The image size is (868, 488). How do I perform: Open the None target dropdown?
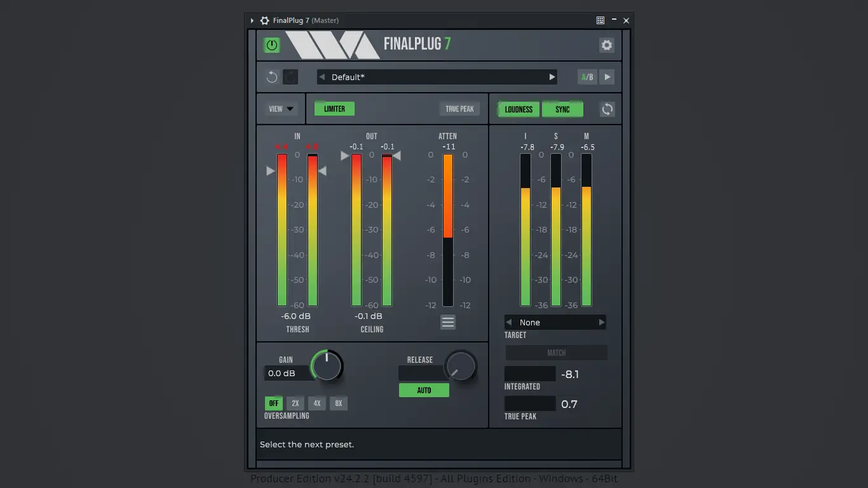click(x=555, y=322)
